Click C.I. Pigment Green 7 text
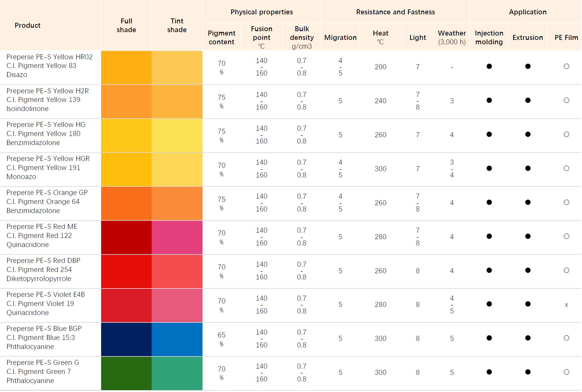This screenshot has height=392, width=582. pos(39,371)
